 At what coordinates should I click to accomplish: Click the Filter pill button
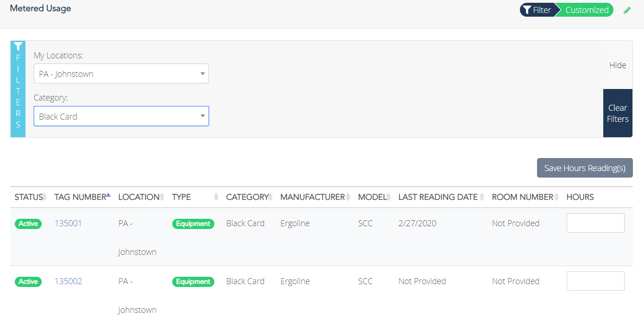(x=537, y=10)
